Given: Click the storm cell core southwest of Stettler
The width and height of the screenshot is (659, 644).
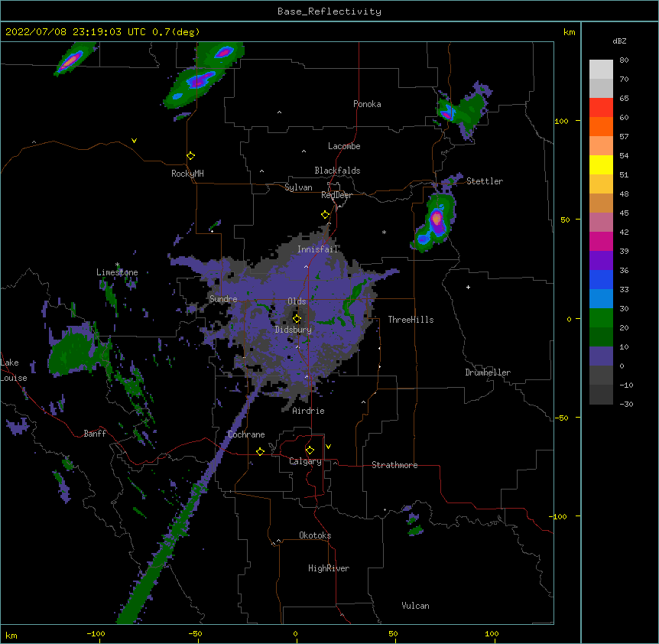Looking at the screenshot, I should tap(437, 219).
